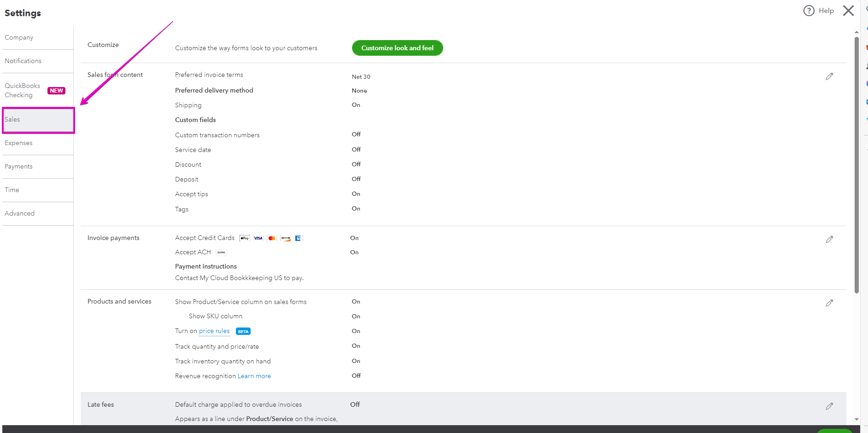Image resolution: width=868 pixels, height=433 pixels.
Task: Select the Net 30 terms value
Action: point(361,77)
